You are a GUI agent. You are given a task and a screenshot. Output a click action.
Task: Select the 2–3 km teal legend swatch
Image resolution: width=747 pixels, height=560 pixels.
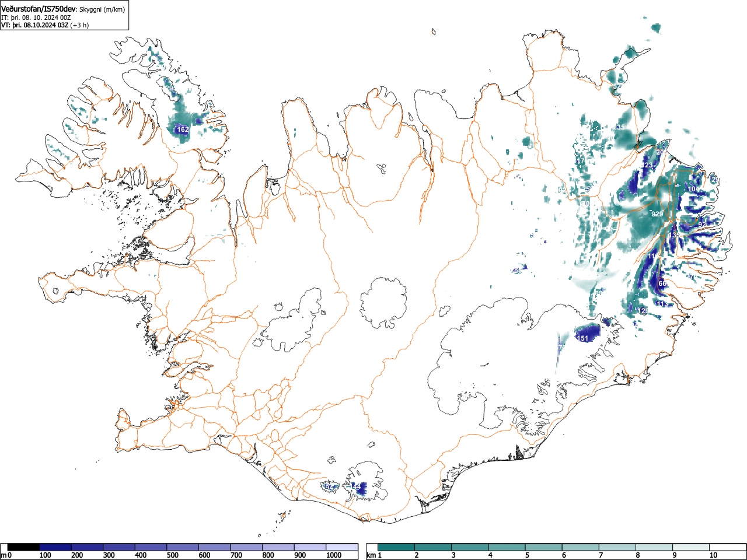pos(434,547)
